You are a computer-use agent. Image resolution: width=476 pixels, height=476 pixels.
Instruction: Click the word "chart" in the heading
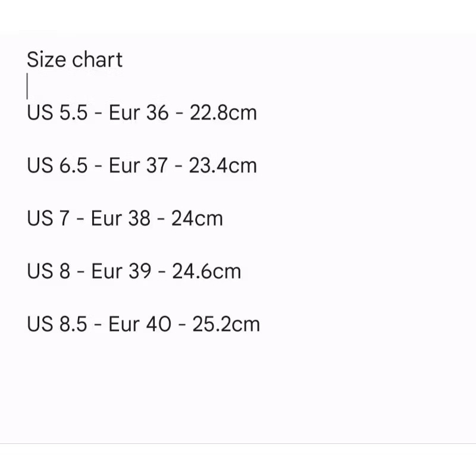(97, 60)
